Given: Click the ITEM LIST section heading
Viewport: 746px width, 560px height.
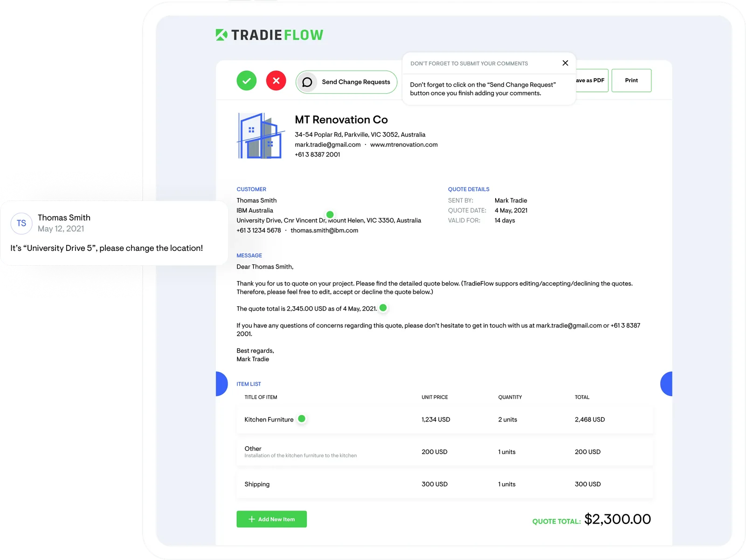Looking at the screenshot, I should [249, 384].
